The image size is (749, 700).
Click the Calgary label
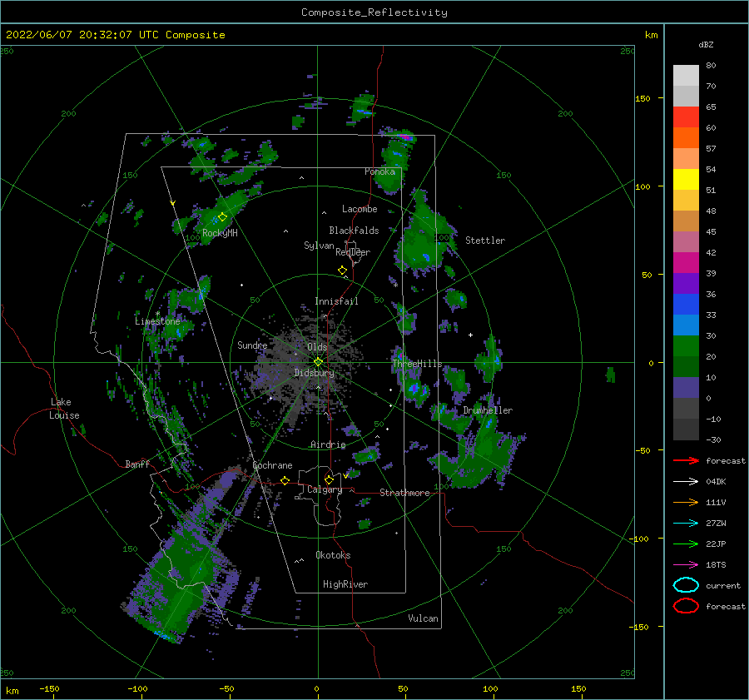coord(325,489)
